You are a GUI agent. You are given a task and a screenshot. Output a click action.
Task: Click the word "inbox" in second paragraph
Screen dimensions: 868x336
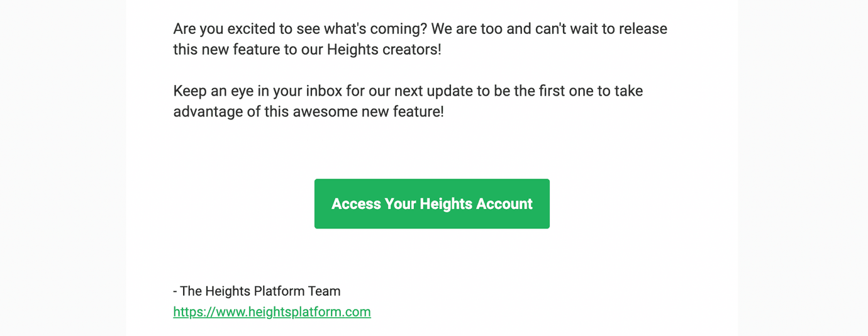[x=324, y=91]
